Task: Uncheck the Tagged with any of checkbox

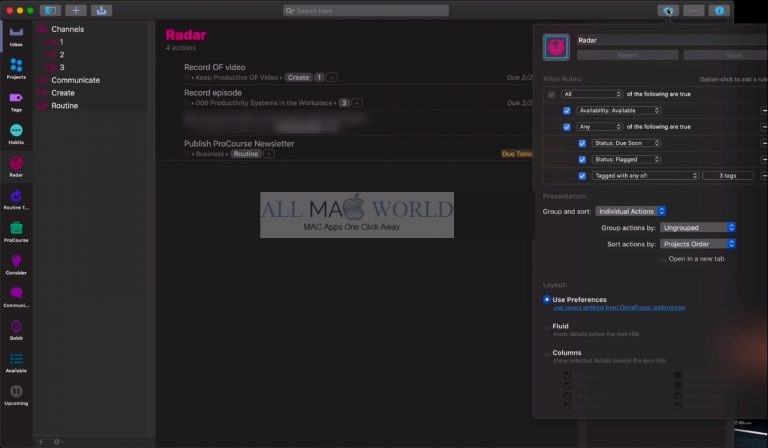Action: pos(582,176)
